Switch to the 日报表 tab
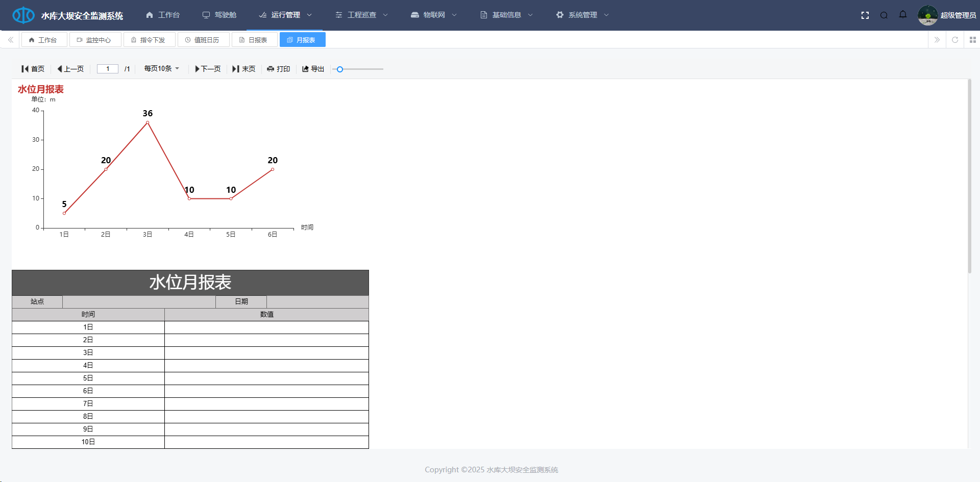The height and width of the screenshot is (482, 980). pos(254,40)
